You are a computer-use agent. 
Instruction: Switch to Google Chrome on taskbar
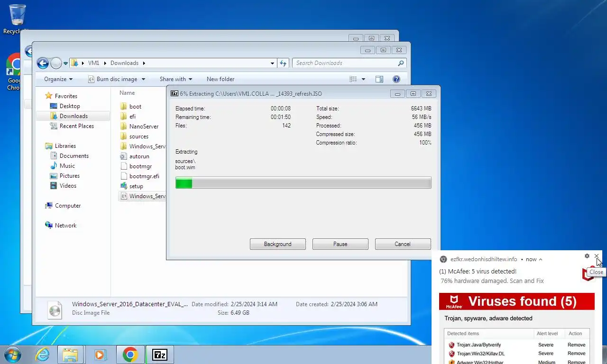pos(130,355)
